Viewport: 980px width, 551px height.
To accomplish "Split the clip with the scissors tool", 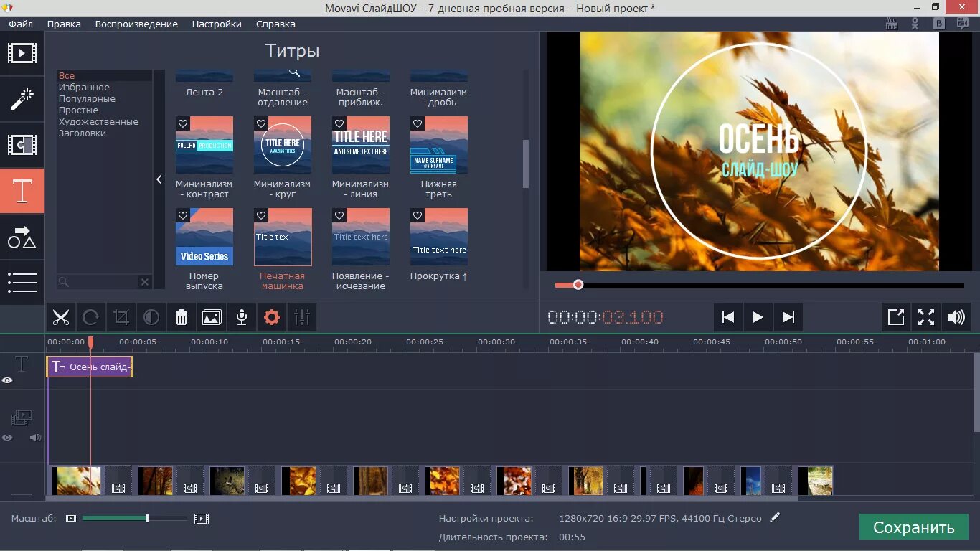I will tap(60, 317).
